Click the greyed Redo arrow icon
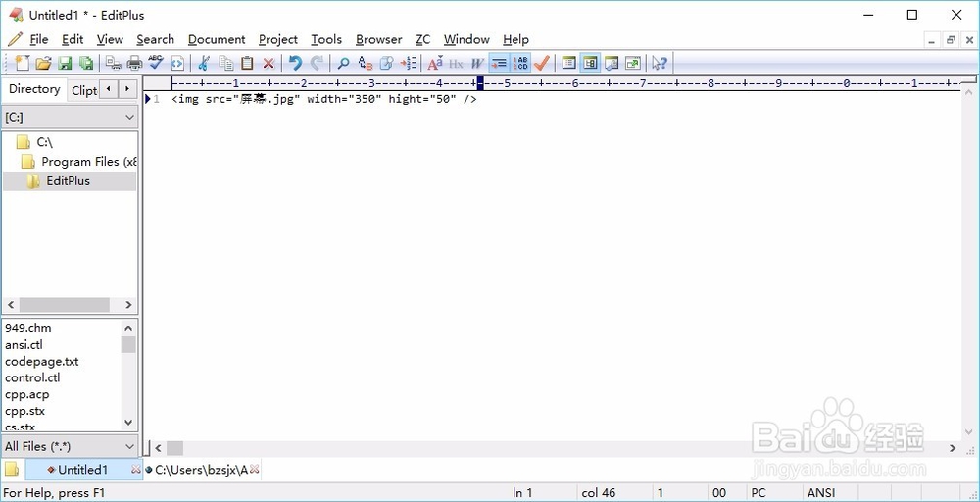980x502 pixels. 317,63
